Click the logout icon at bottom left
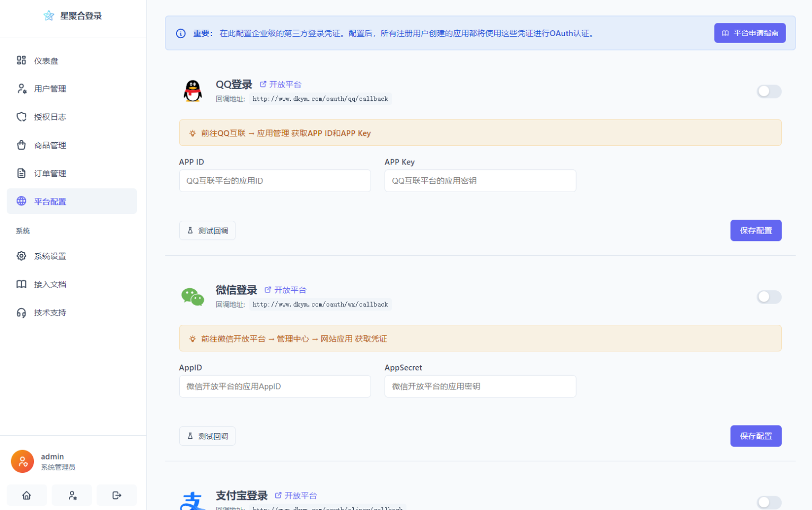812x510 pixels. [x=117, y=495]
